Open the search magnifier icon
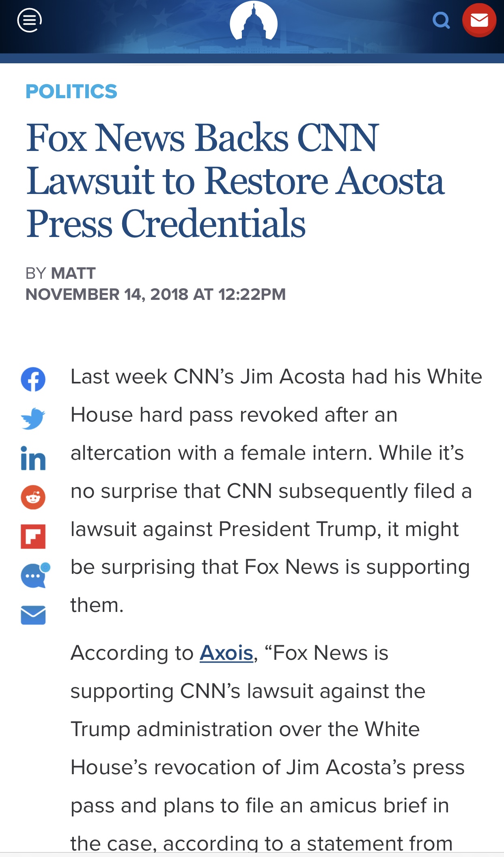 441,20
